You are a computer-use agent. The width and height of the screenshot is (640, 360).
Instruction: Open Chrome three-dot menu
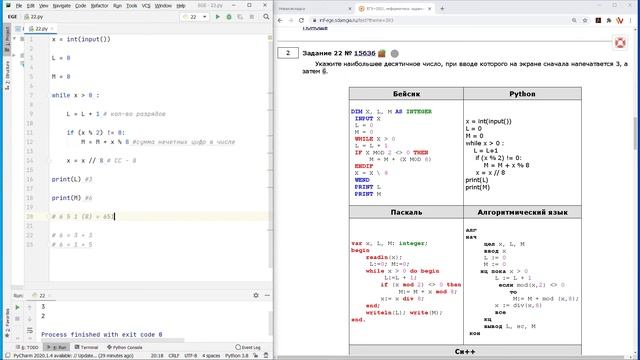[x=632, y=20]
